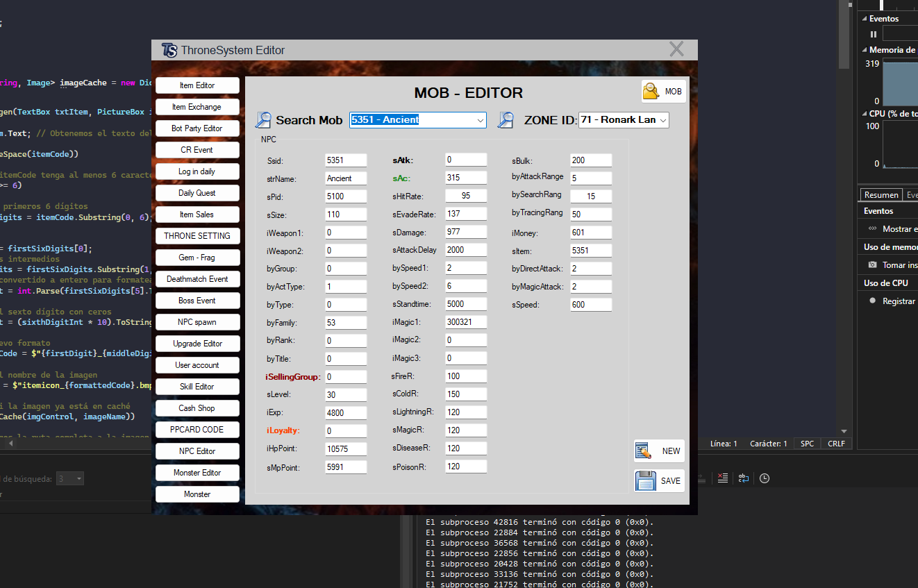
Task: Click the iMagic1 field showing 300321
Action: click(466, 322)
